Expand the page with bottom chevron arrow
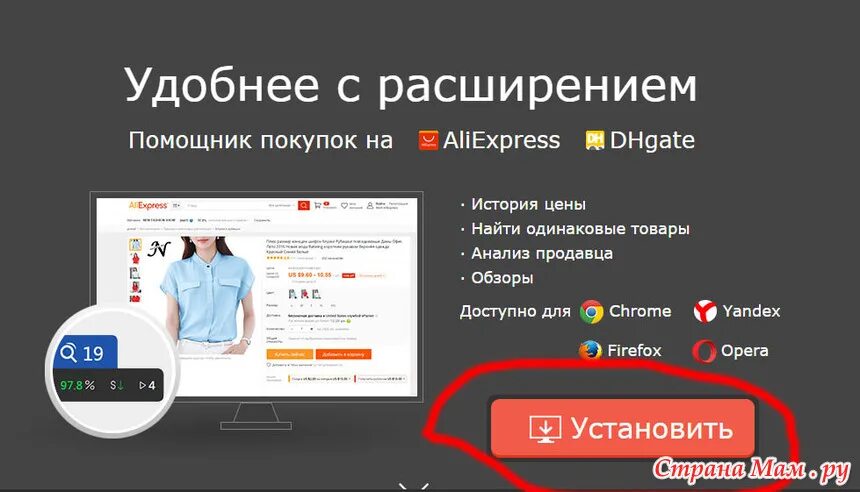860x492 pixels. coord(414,487)
